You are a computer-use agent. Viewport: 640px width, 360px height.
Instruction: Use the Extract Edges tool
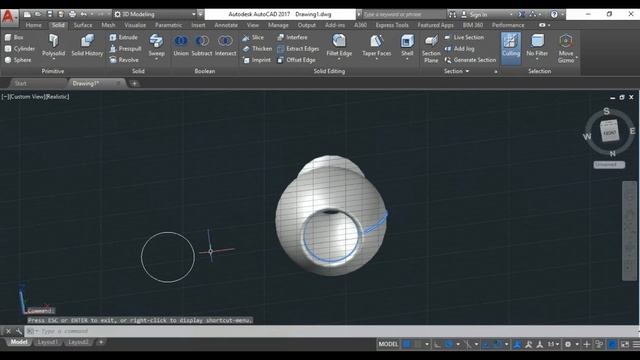coord(298,49)
